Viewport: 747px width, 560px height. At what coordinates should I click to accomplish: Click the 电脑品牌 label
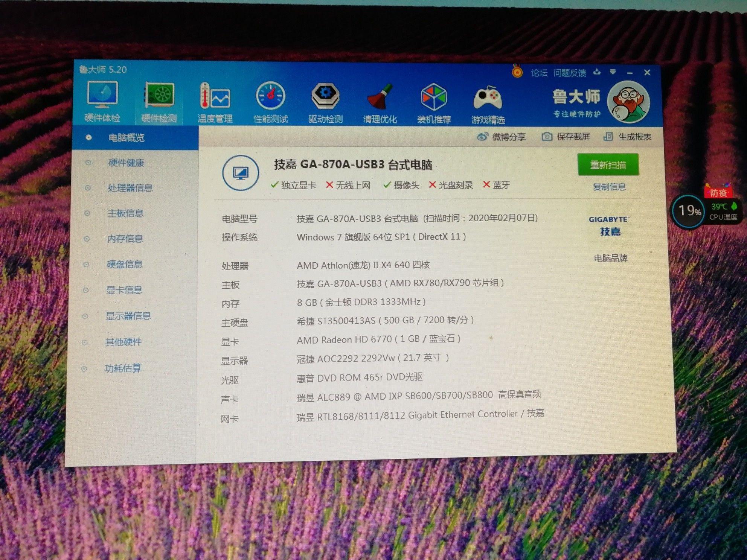click(x=610, y=258)
